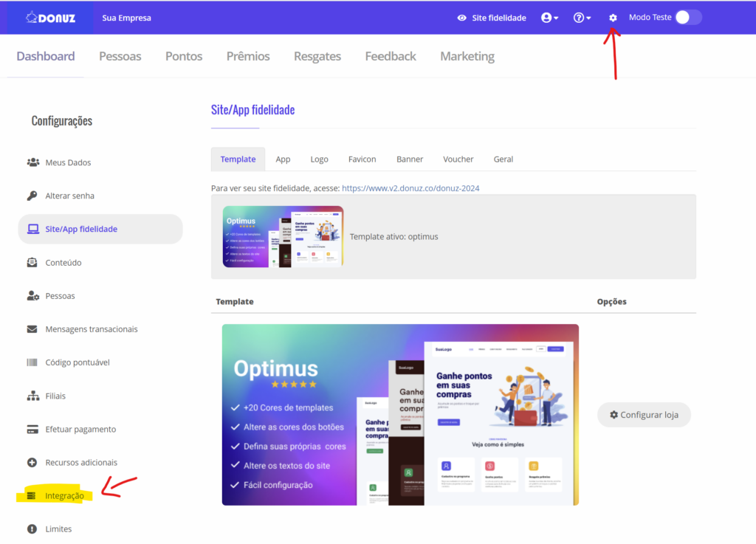Go to Prêmios in main navigation
The height and width of the screenshot is (544, 756).
coord(248,56)
